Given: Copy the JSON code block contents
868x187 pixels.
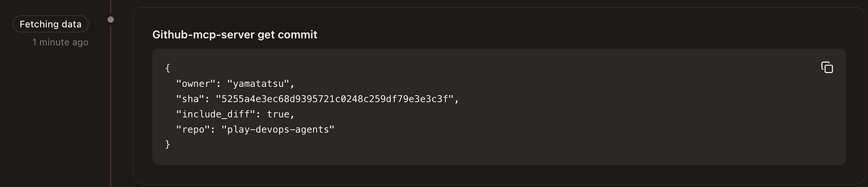Looking at the screenshot, I should [x=827, y=68].
